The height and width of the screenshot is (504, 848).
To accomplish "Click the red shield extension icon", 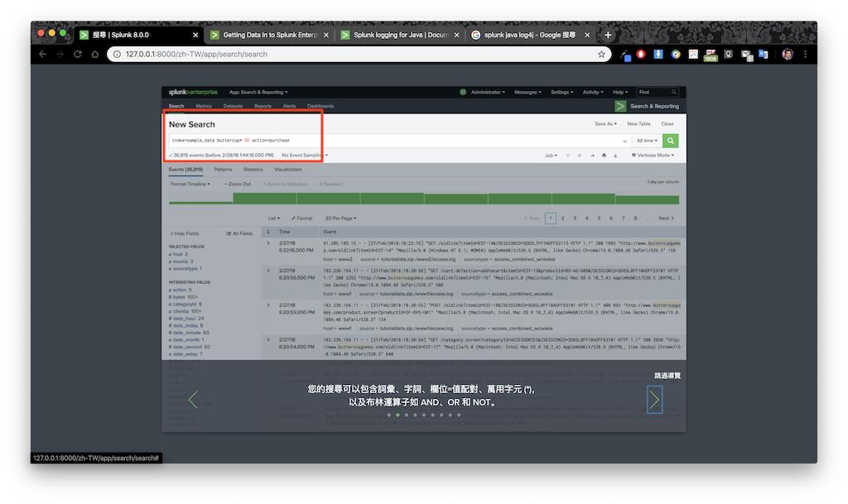I will tap(641, 54).
